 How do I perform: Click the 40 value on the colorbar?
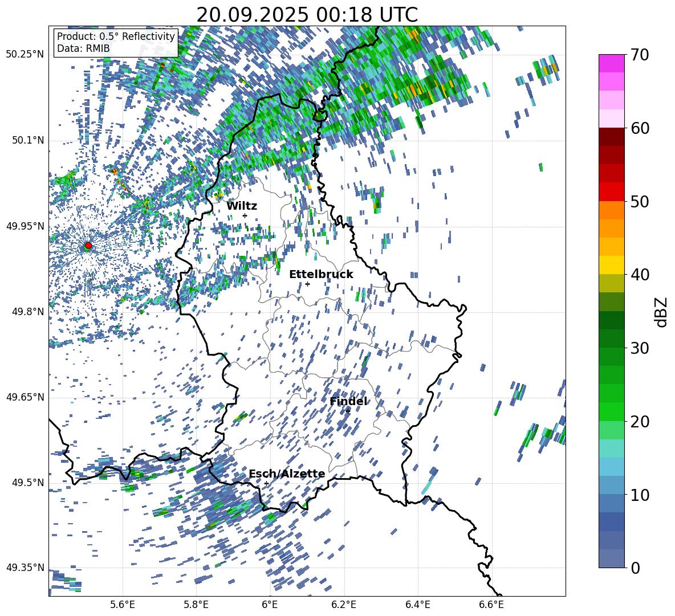(640, 275)
